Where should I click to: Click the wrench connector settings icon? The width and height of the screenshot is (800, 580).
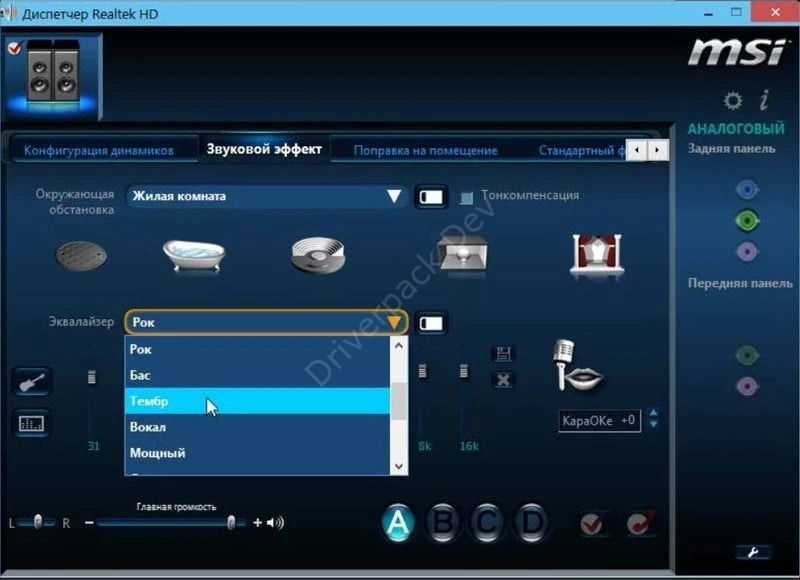point(753,552)
